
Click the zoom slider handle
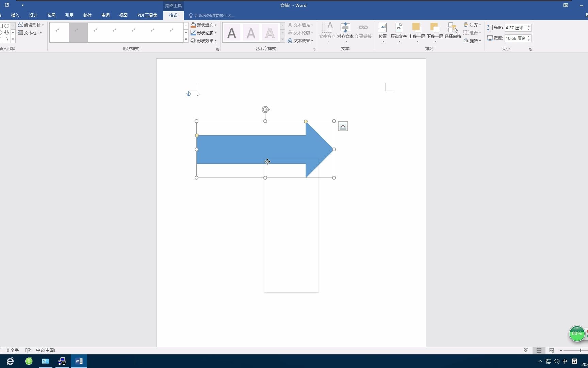[x=581, y=351]
